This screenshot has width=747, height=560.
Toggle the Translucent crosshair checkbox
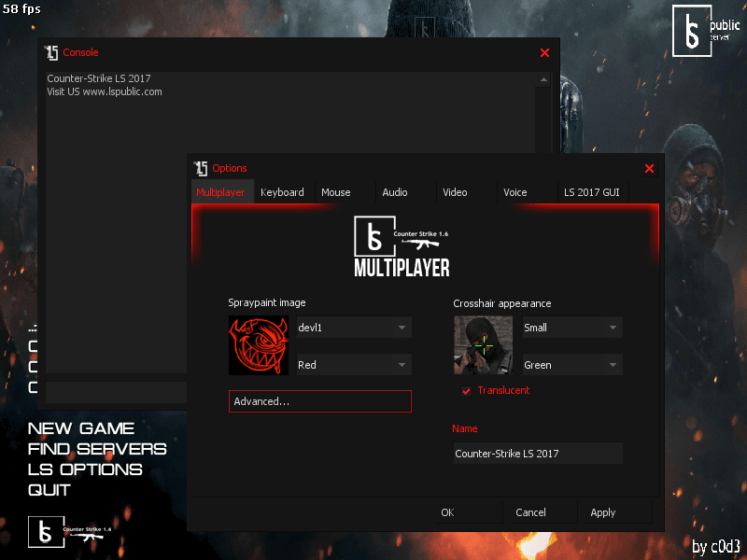click(466, 390)
